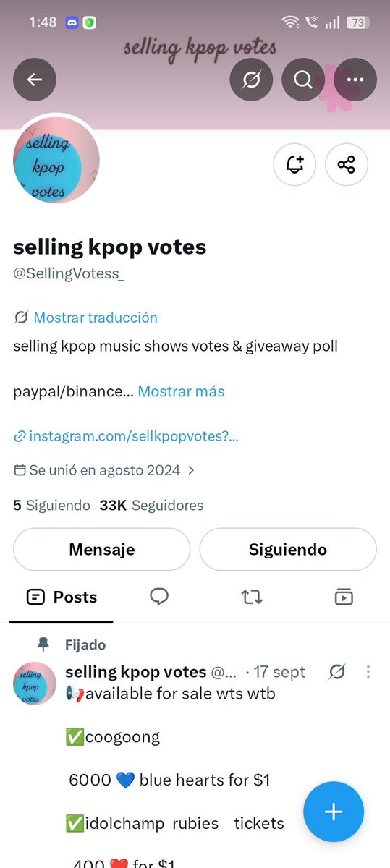Tap the Grok icon on pinned post

pyautogui.click(x=337, y=672)
